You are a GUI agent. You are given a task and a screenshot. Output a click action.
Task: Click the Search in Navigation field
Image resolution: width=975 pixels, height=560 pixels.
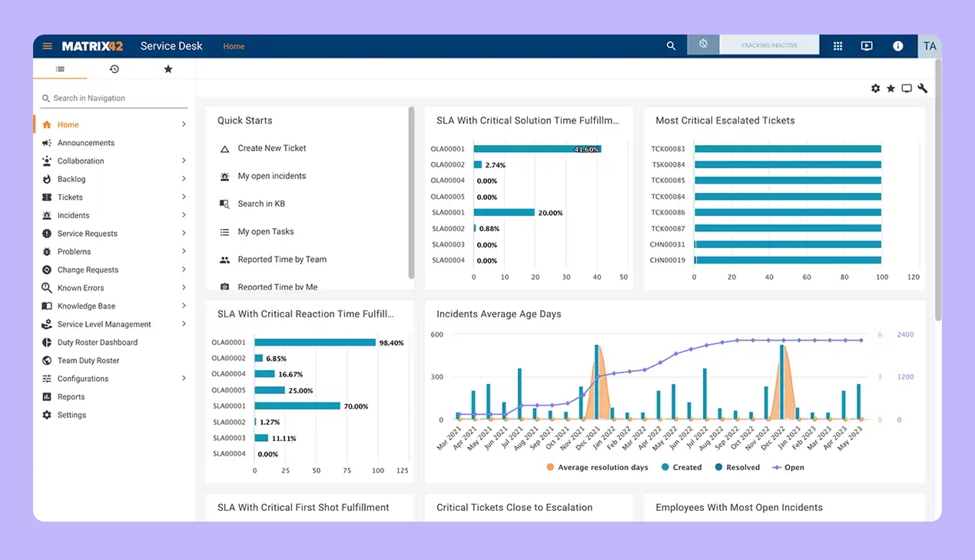[x=114, y=98]
